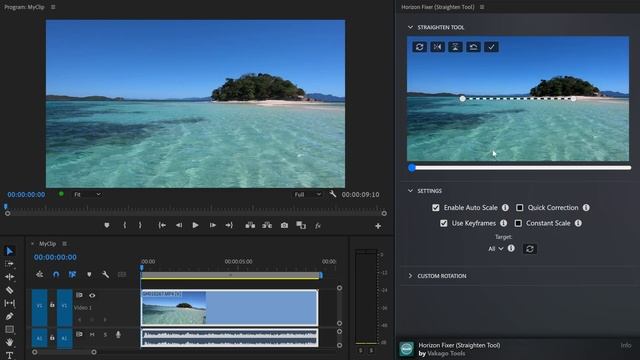Select the MyClip sequence tab
Image resolution: width=640 pixels, height=360 pixels.
(47, 244)
